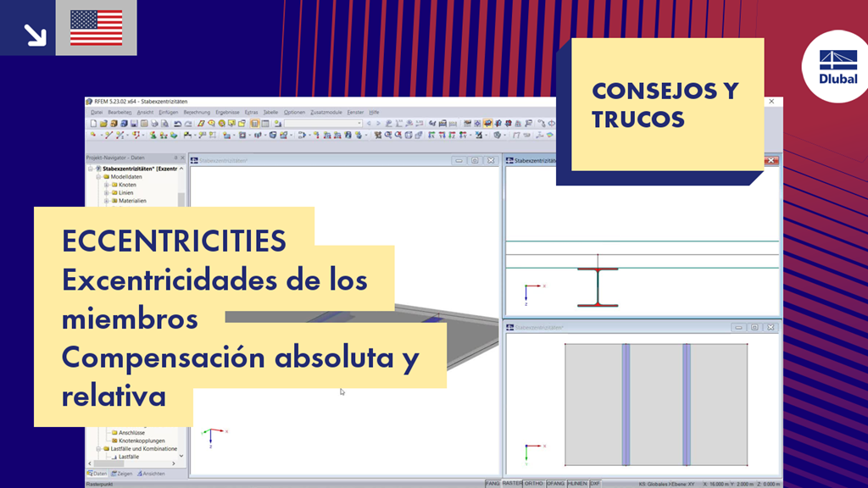Toggle the highlighted table display icon
Screen dimensions: 868x488
click(254, 124)
